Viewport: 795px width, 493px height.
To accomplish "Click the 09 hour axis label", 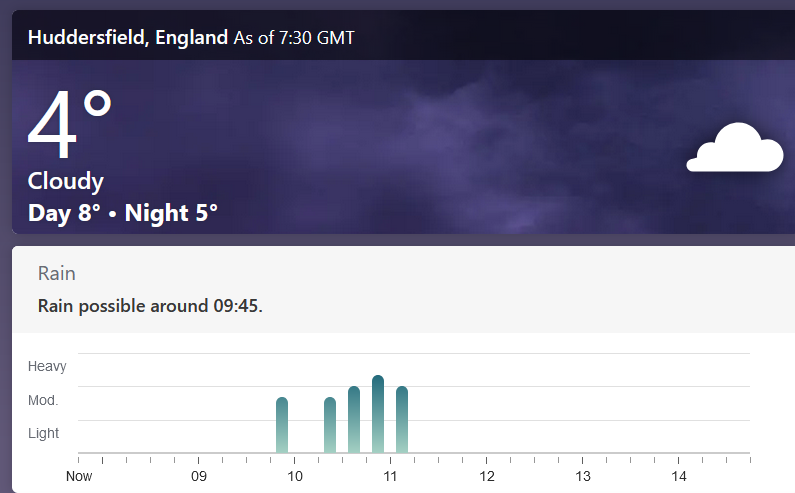I will [198, 476].
